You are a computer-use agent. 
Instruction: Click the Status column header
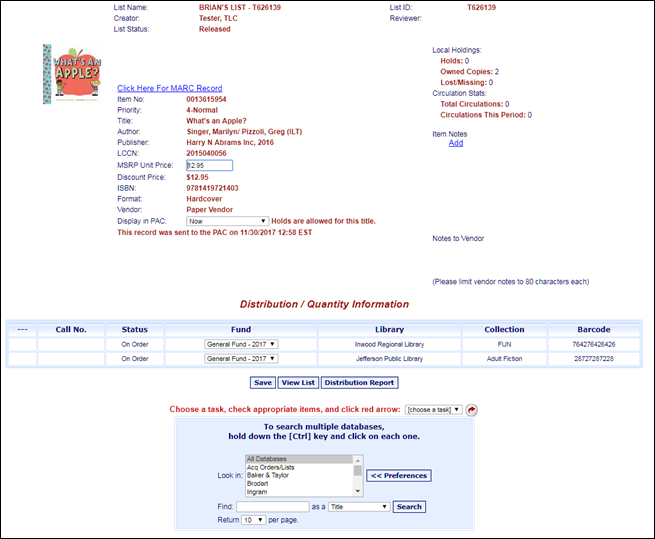click(135, 329)
